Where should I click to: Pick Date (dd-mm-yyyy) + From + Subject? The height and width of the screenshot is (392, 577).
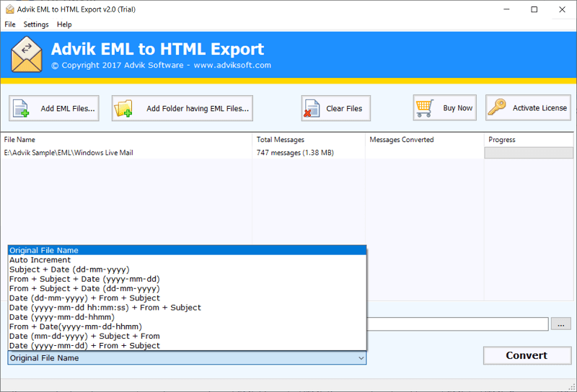187,298
